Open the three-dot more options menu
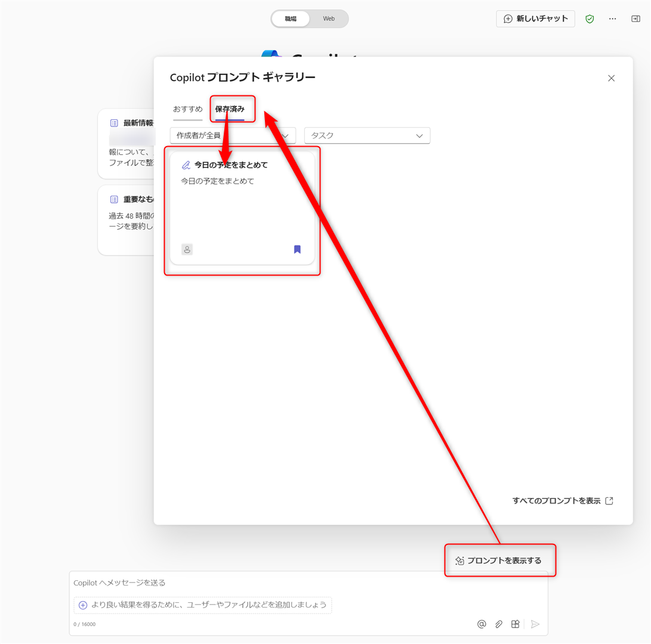 click(x=612, y=18)
